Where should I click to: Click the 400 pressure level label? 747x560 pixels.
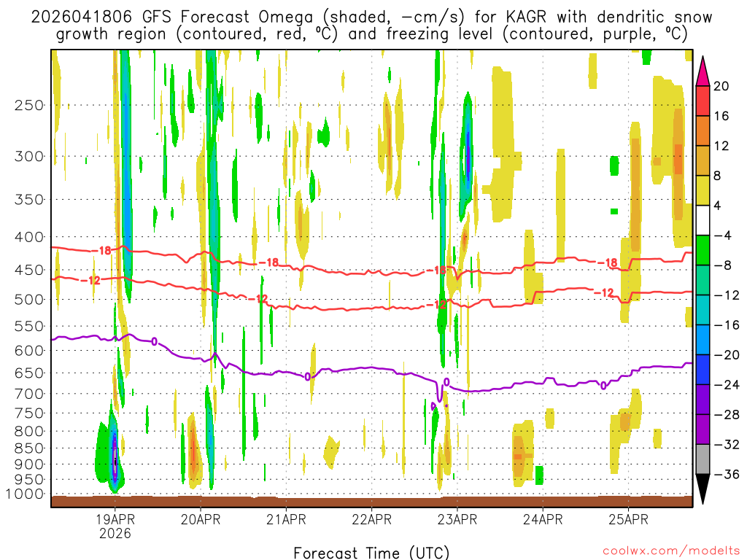point(29,237)
